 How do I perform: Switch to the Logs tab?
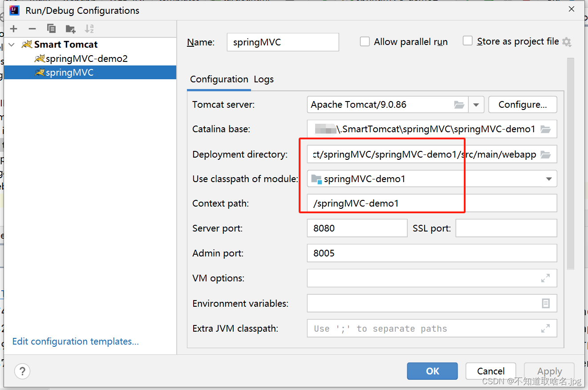(264, 79)
